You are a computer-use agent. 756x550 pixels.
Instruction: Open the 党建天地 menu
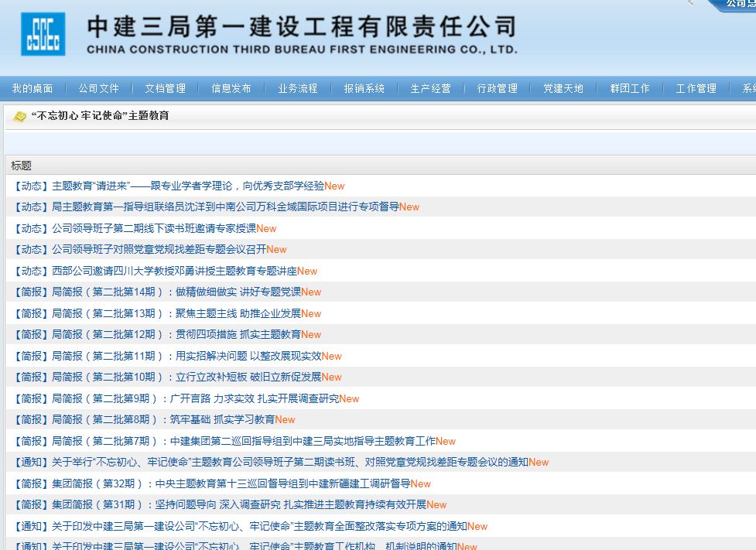(x=563, y=88)
